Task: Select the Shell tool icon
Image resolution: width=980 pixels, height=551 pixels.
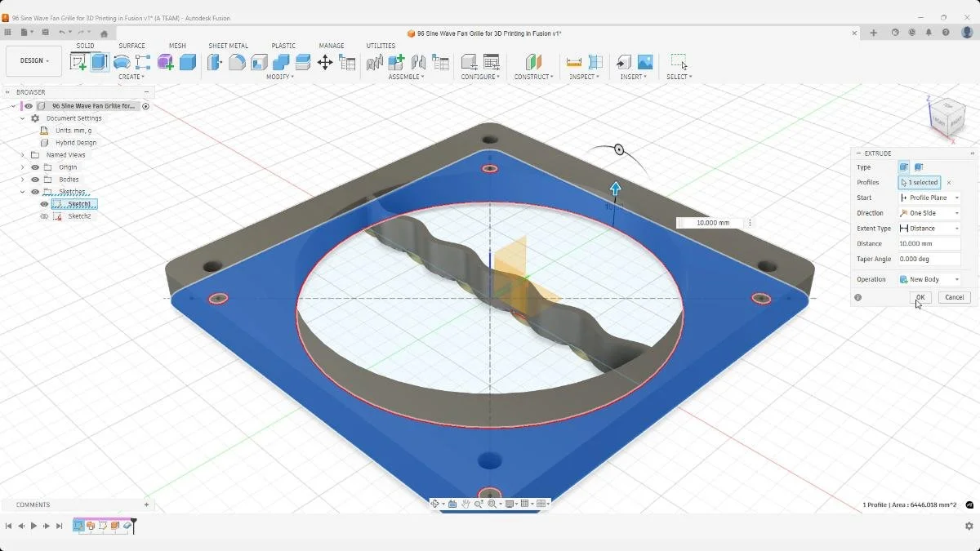Action: click(259, 62)
